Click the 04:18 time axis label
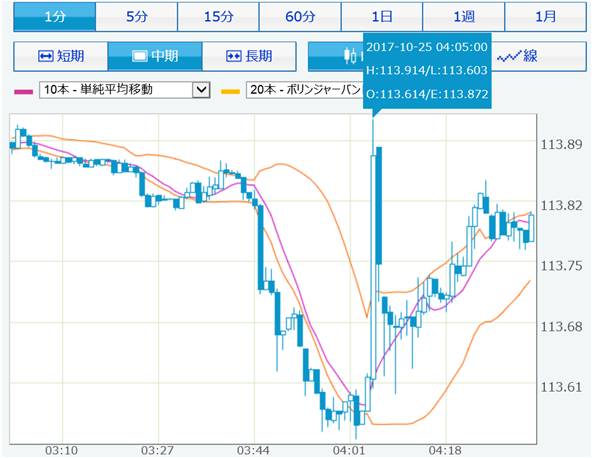Image resolution: width=592 pixels, height=458 pixels. [x=445, y=450]
